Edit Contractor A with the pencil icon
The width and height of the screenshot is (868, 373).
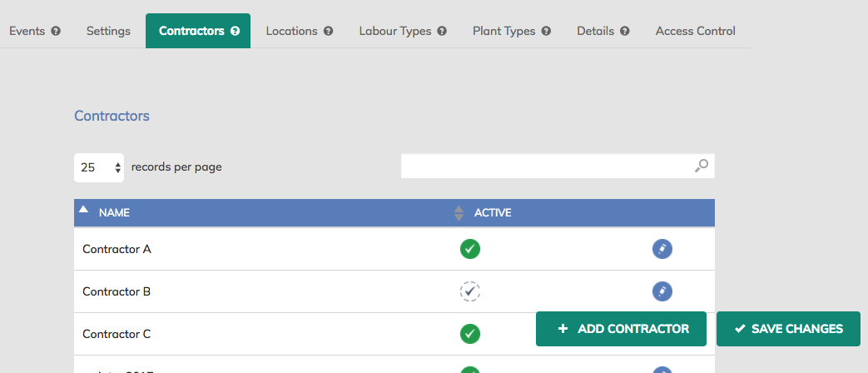[662, 249]
